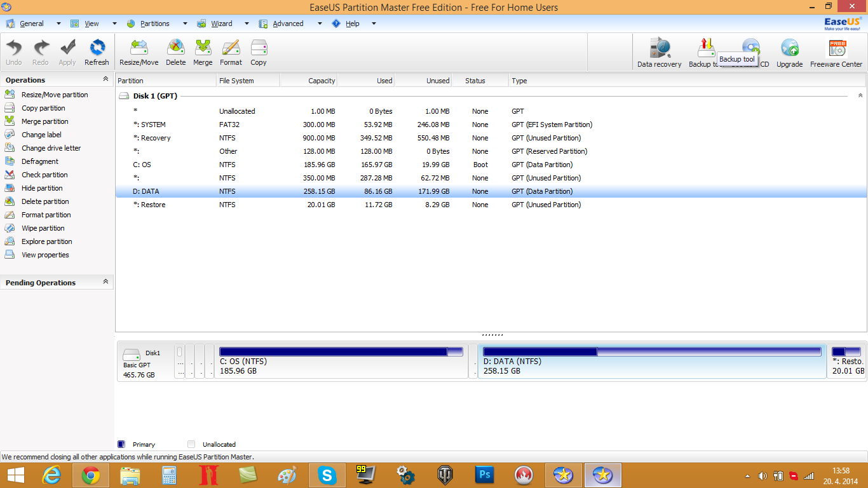Select Change drive letter operation
The height and width of the screenshot is (488, 868).
[51, 148]
